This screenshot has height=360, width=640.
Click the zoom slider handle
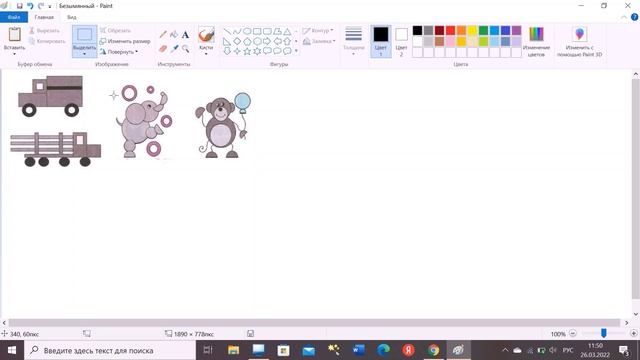[603, 333]
